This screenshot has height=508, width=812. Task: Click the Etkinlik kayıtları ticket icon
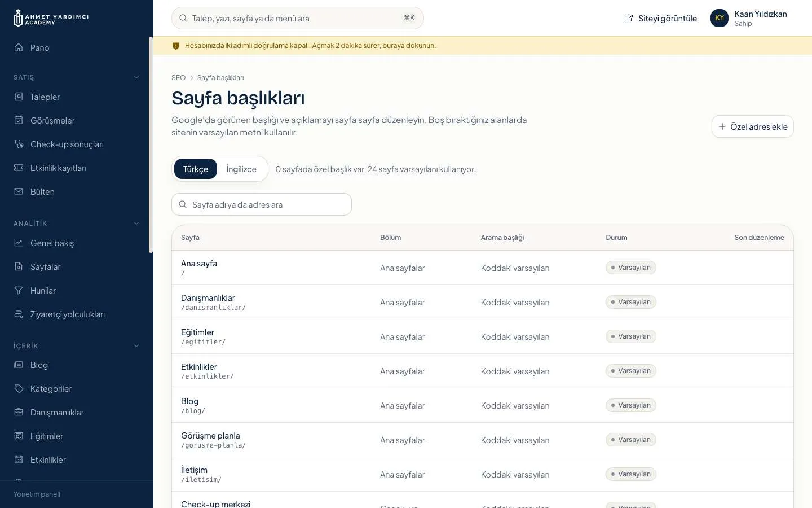(x=19, y=168)
